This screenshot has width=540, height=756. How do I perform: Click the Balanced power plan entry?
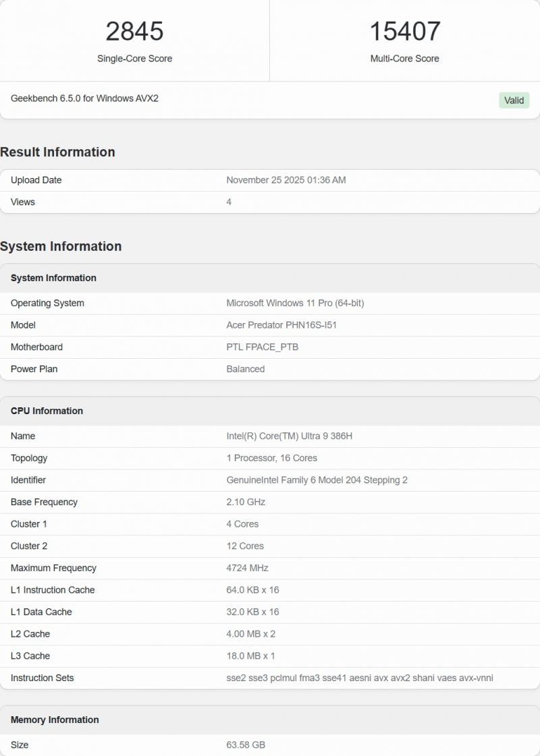click(x=245, y=369)
